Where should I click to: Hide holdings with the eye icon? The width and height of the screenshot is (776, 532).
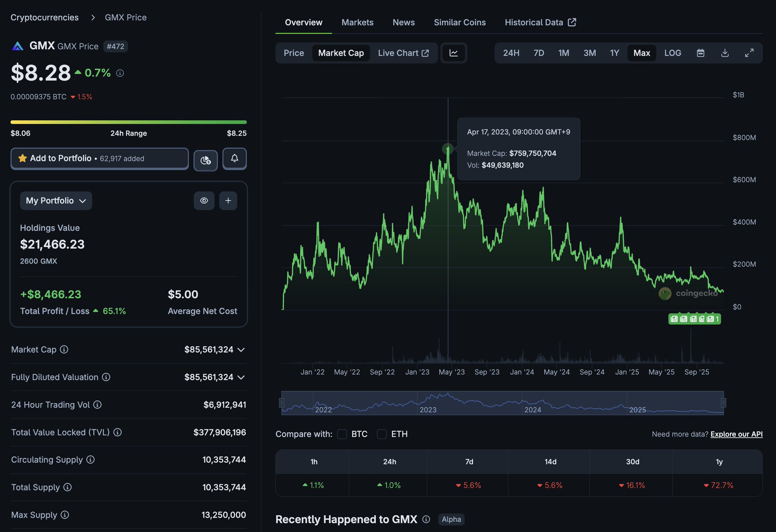204,201
